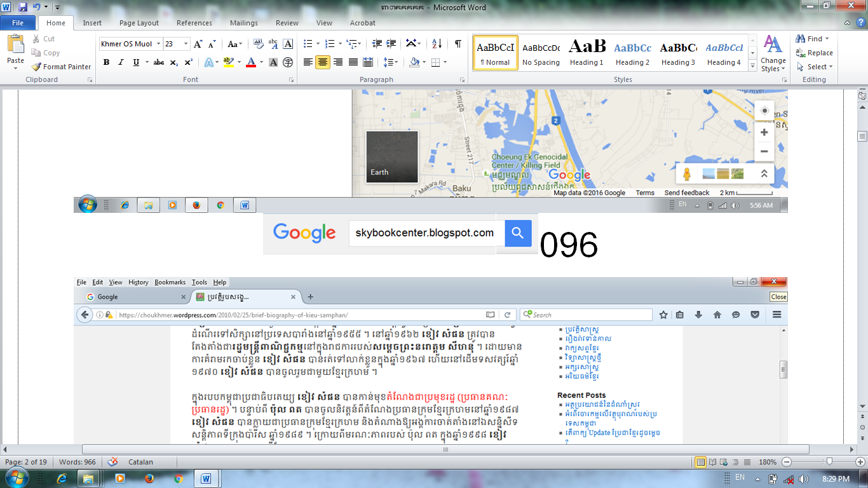Toggle Italic formatting
Viewport: 868px width, 488px height.
point(121,62)
